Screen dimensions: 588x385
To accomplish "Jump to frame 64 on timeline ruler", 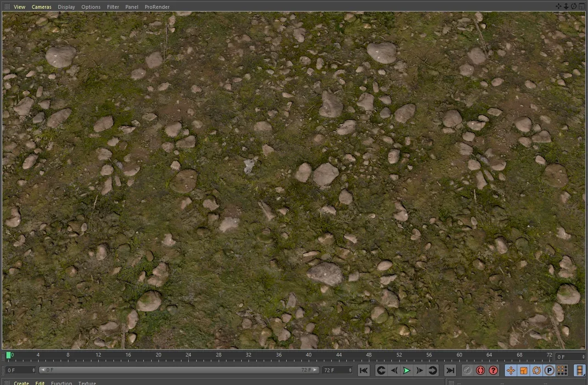I will [489, 355].
